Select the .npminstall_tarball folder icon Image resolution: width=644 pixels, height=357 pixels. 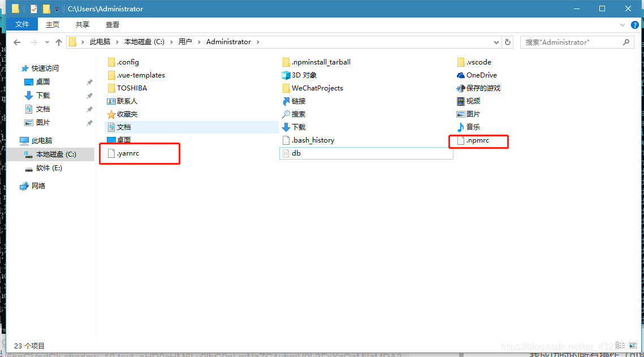[x=286, y=62]
